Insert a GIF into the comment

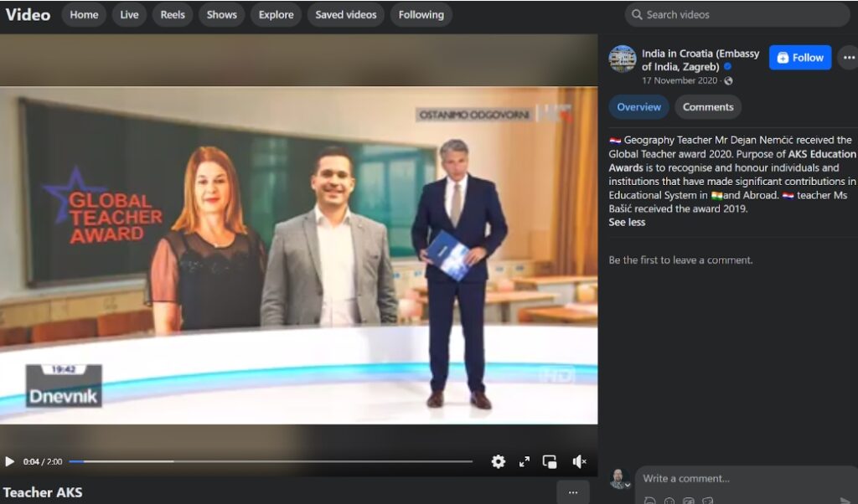point(689,500)
